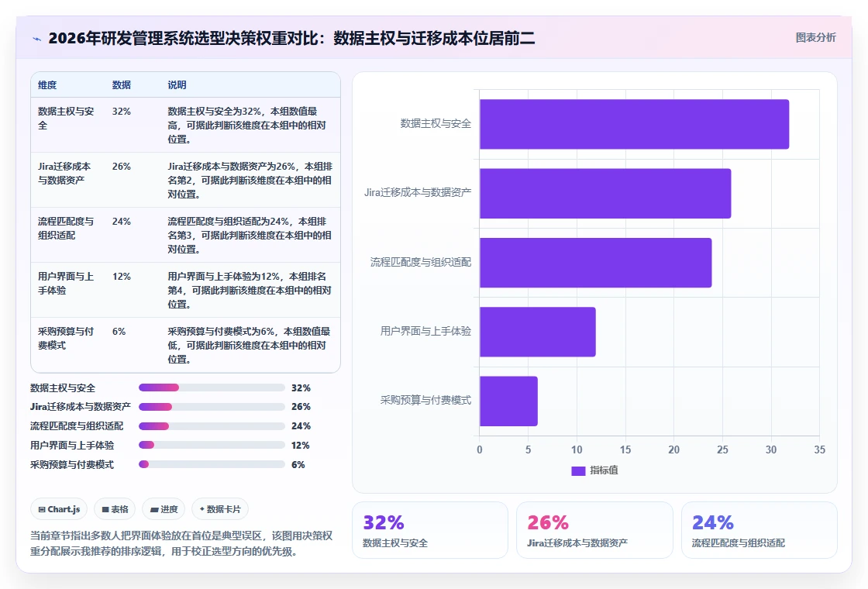The image size is (868, 589).
Task: Toggle the 指标值 legend label
Action: pos(604,470)
